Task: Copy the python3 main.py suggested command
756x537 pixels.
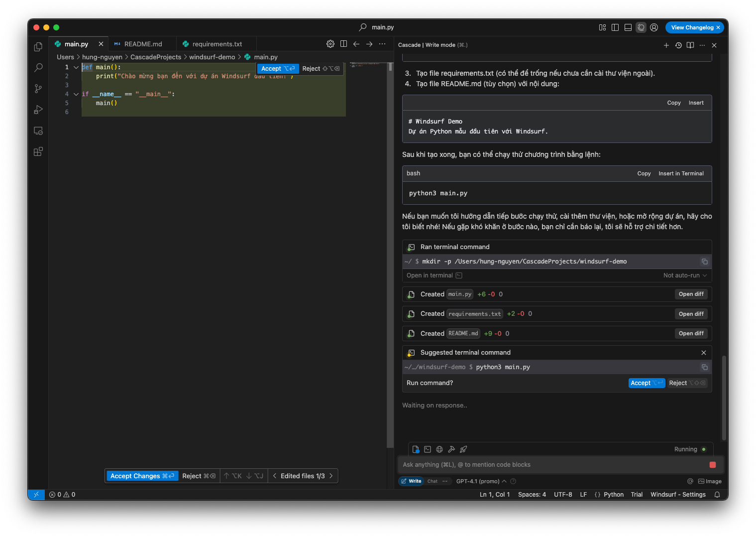Action: click(x=705, y=367)
